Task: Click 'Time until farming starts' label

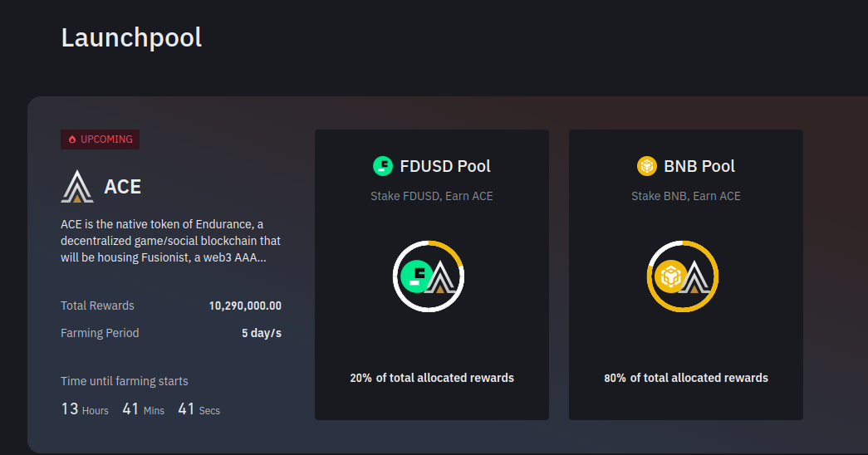Action: (x=125, y=381)
